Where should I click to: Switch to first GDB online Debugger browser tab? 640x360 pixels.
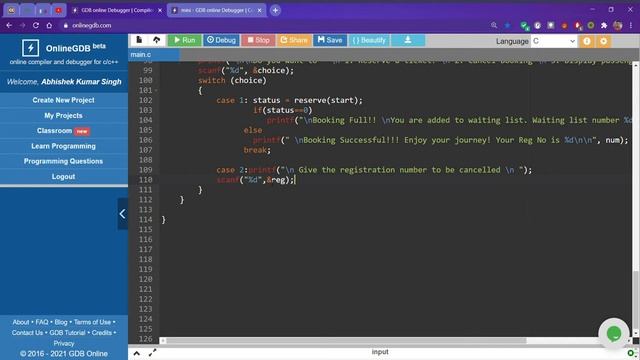pos(116,10)
